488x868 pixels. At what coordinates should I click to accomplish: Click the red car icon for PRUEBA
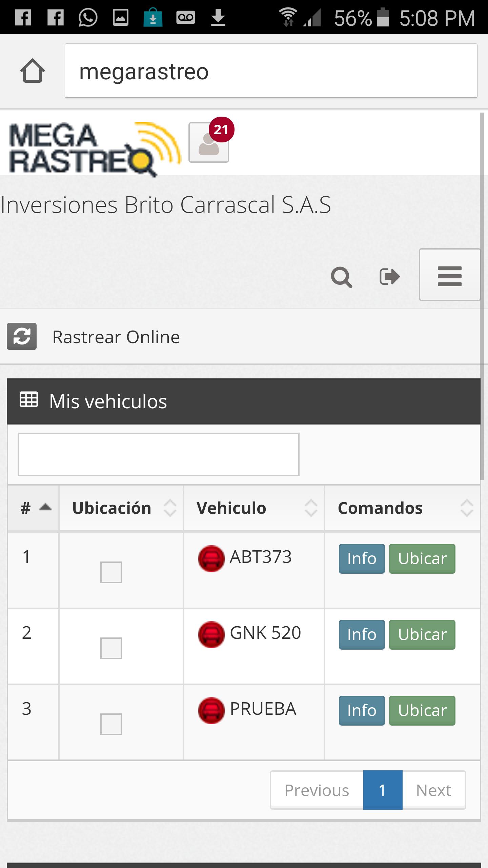(x=211, y=710)
